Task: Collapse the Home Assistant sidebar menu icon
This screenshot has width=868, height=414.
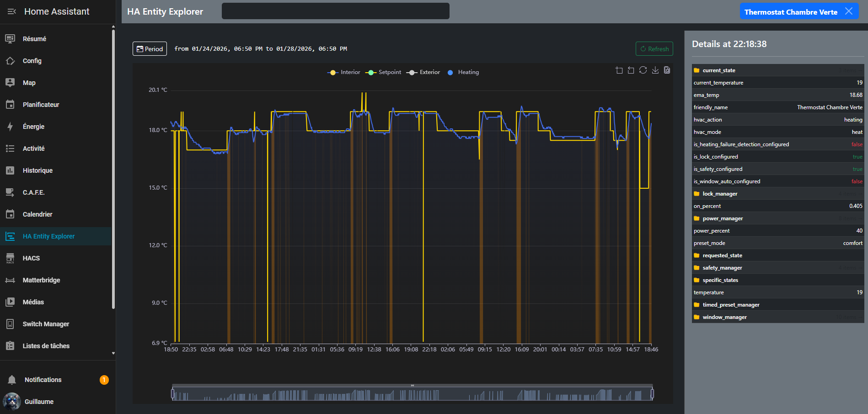Action: tap(12, 11)
